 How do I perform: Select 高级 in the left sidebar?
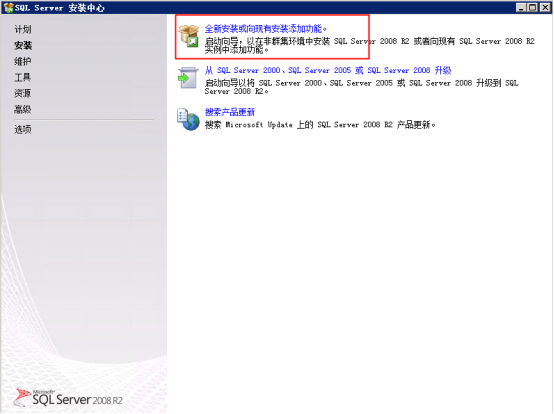click(x=23, y=109)
